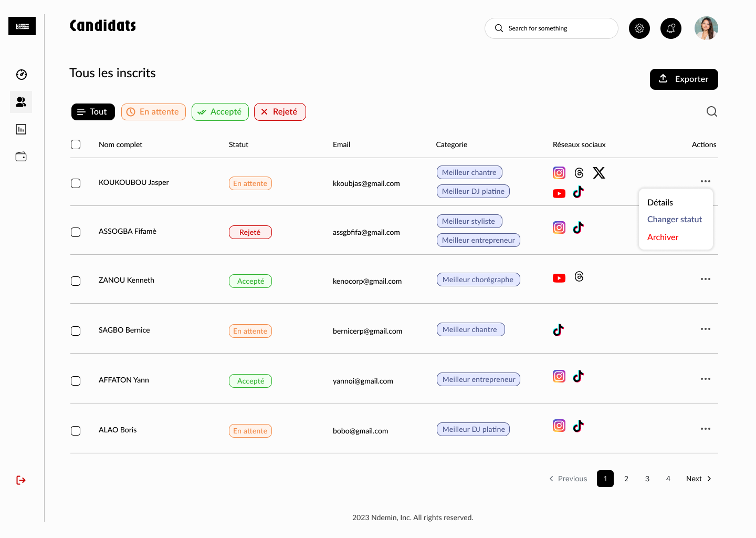The image size is (756, 538).
Task: Open the dashboard gauge icon in sidebar
Action: click(22, 75)
